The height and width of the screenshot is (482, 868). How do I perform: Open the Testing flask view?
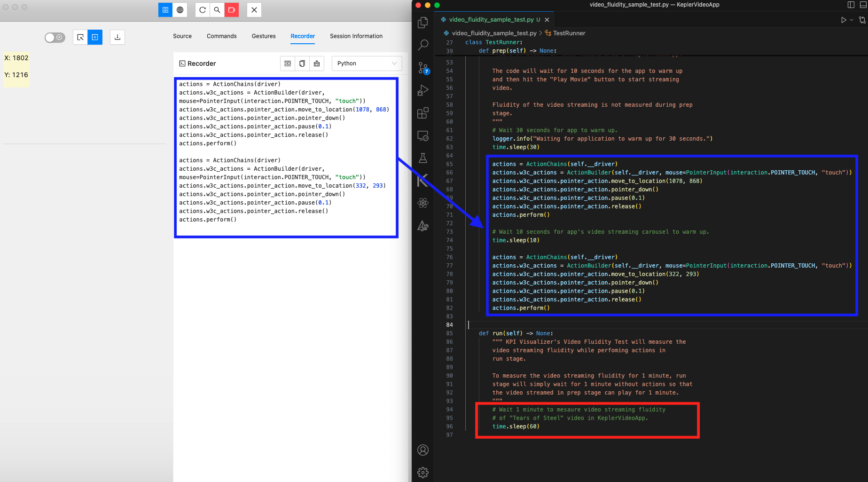point(423,158)
